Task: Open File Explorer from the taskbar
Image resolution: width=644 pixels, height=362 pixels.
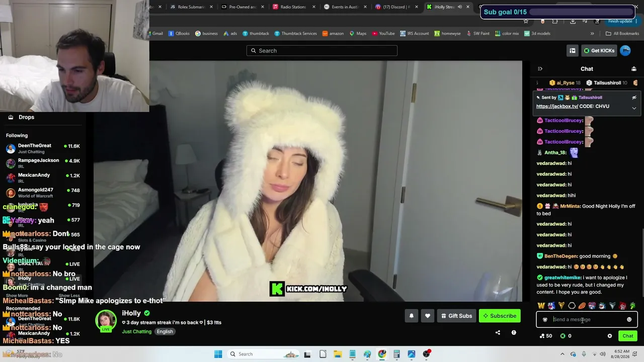Action: 338,354
